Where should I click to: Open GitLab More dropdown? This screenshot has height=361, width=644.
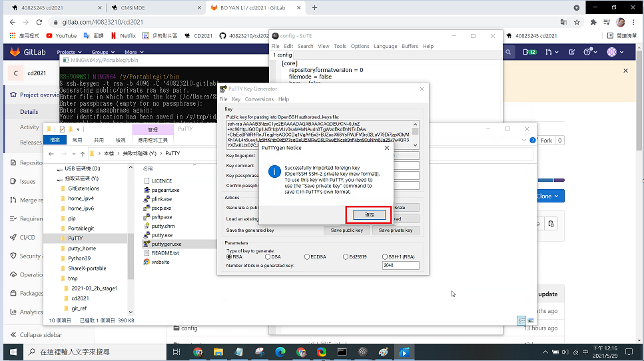(134, 52)
